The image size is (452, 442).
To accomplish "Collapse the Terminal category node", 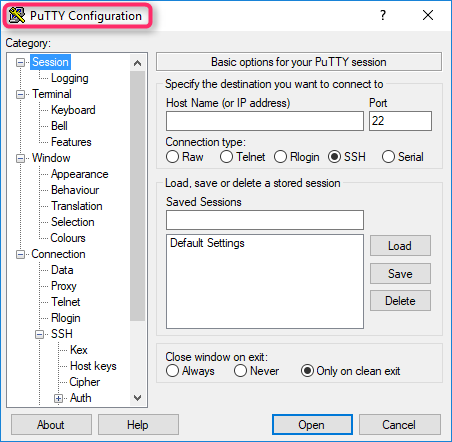I will 21,94.
